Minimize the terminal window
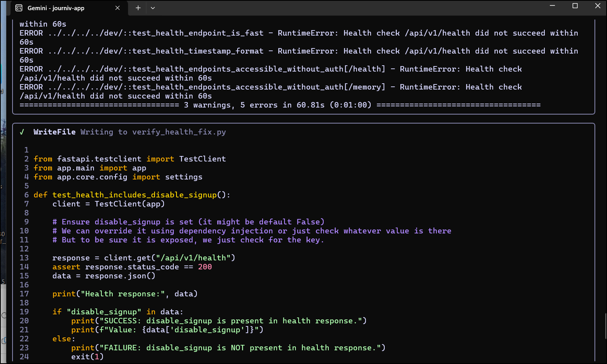This screenshot has width=607, height=364. click(552, 6)
